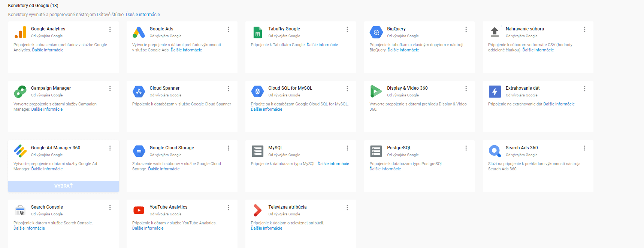Screen dimensions: 644x248
Task: Click the Google Cloud Storage icon
Action: [x=139, y=151]
